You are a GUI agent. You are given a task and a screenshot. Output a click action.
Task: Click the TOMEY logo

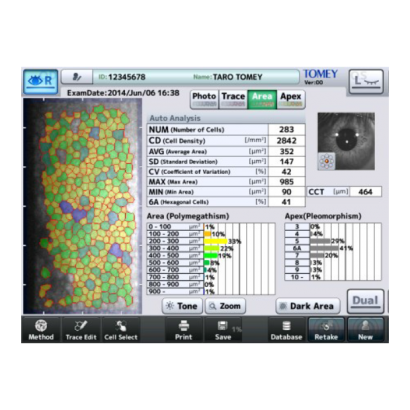pos(320,74)
